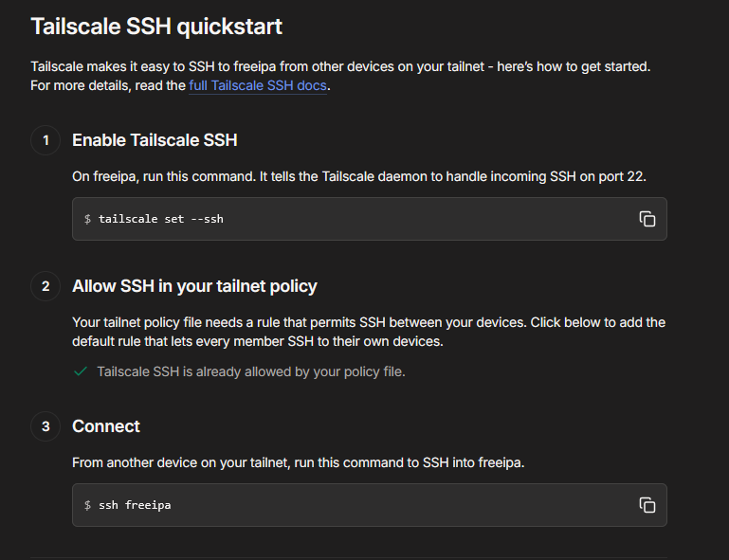Click the 'From another device on your tailnet' paragraph
Viewport: 729px width, 560px height.
(x=298, y=462)
